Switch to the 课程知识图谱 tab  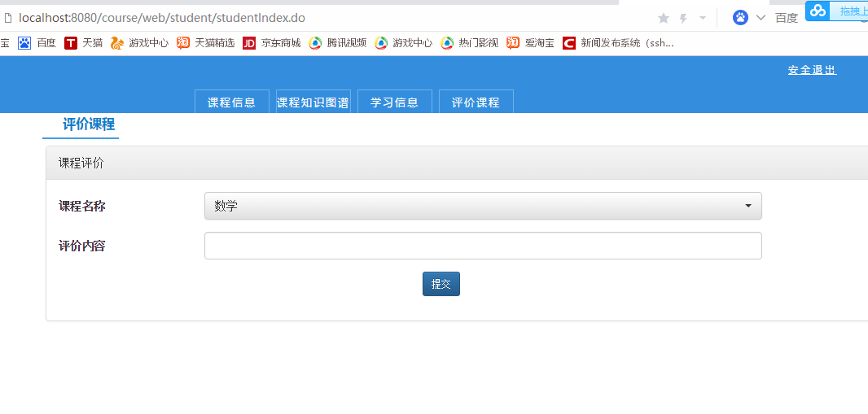coord(313,102)
